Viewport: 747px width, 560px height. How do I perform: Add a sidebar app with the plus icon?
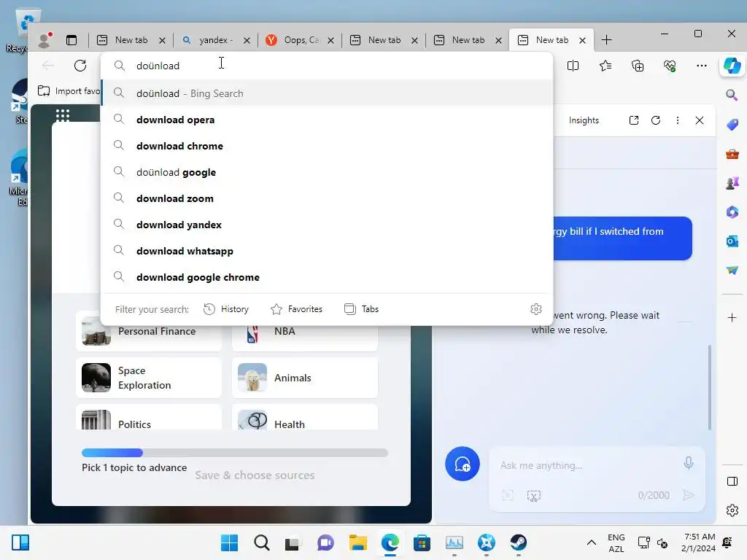click(x=732, y=318)
